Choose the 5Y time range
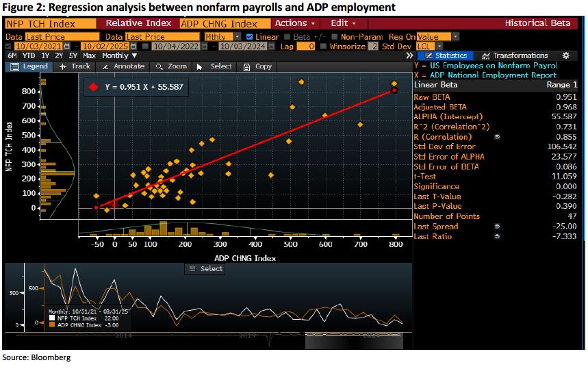588x369 pixels. [73, 55]
